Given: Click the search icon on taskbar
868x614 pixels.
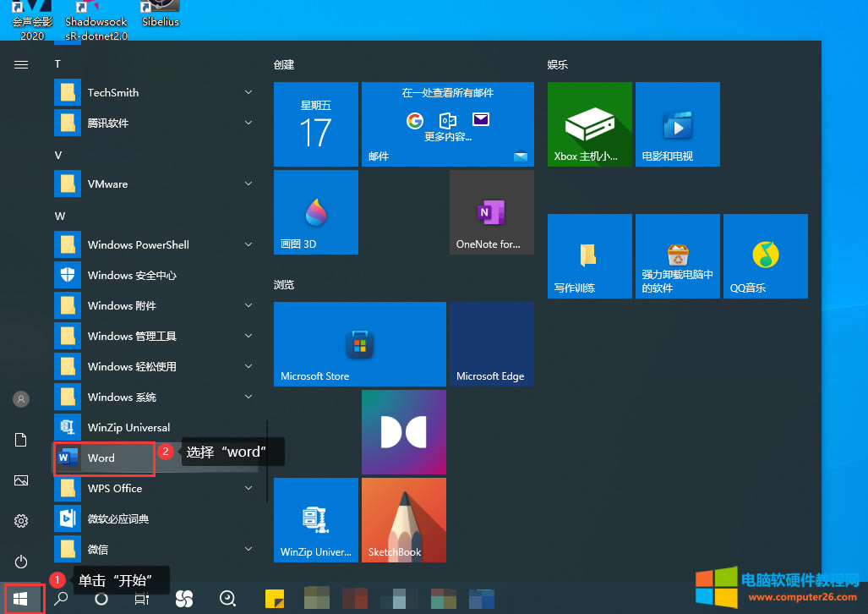Looking at the screenshot, I should pos(61,599).
